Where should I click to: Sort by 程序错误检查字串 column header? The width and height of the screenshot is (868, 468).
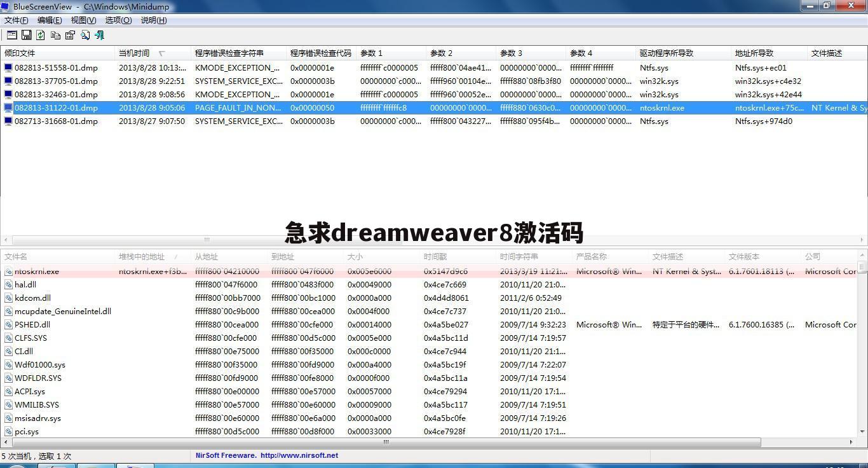point(238,53)
